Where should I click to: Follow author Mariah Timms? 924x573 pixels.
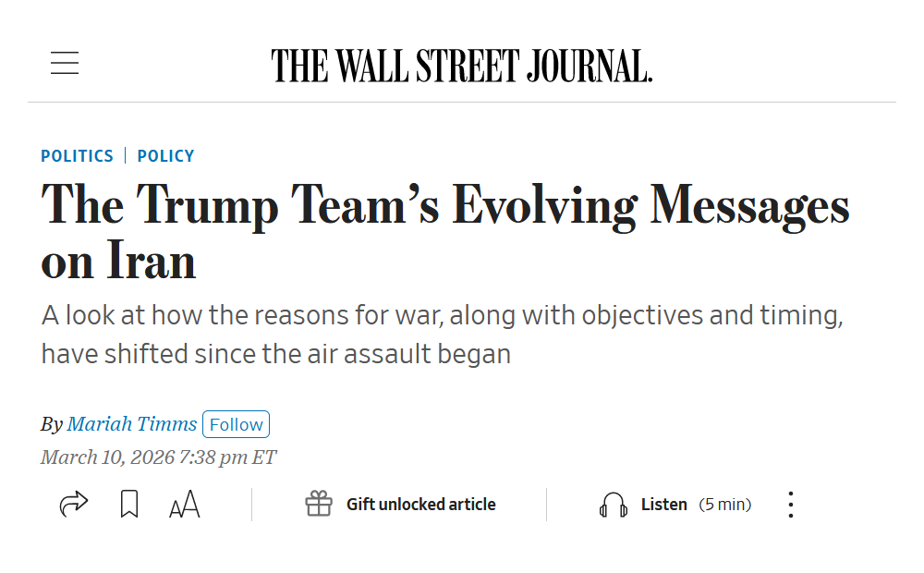(236, 424)
